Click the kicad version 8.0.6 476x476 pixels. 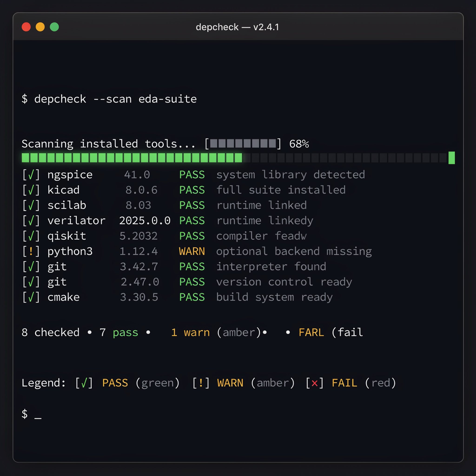coord(141,190)
